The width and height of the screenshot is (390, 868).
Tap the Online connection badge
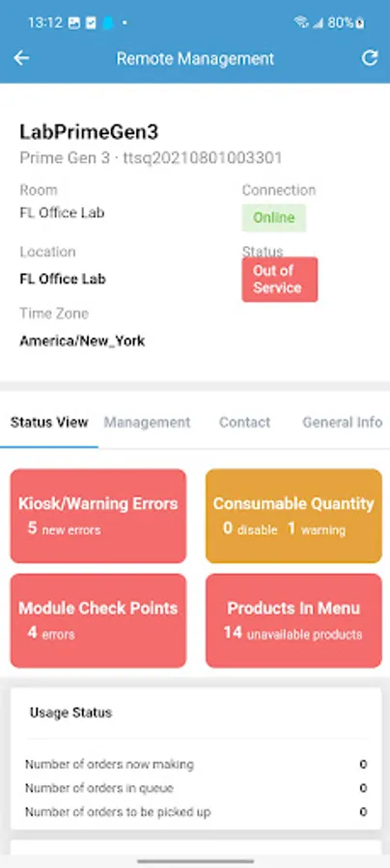coord(273,218)
